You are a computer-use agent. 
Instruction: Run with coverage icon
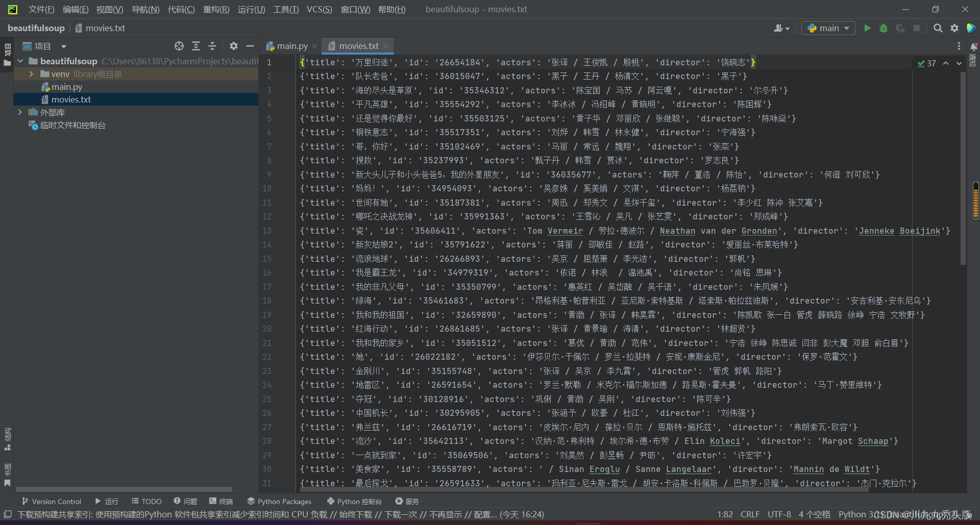900,28
